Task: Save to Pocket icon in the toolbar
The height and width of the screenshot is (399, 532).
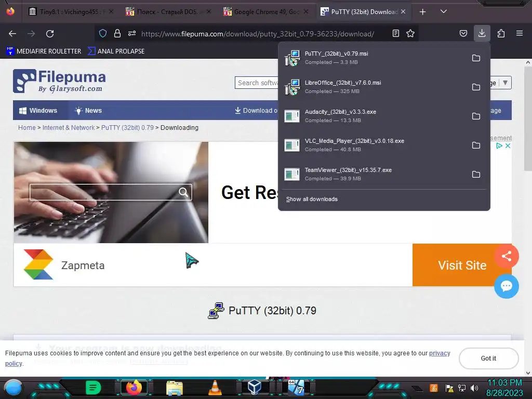Action: tap(463, 33)
